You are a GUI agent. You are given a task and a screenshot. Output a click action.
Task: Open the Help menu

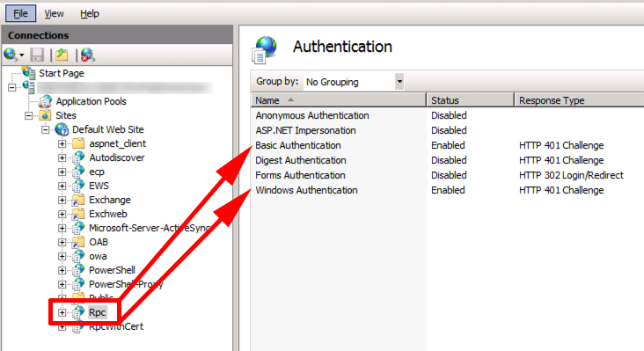(x=90, y=13)
